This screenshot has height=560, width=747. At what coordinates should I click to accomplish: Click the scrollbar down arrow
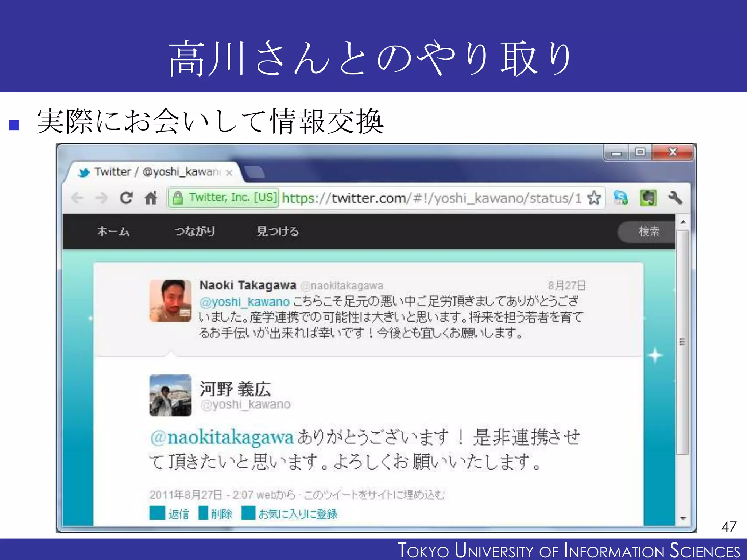(683, 518)
